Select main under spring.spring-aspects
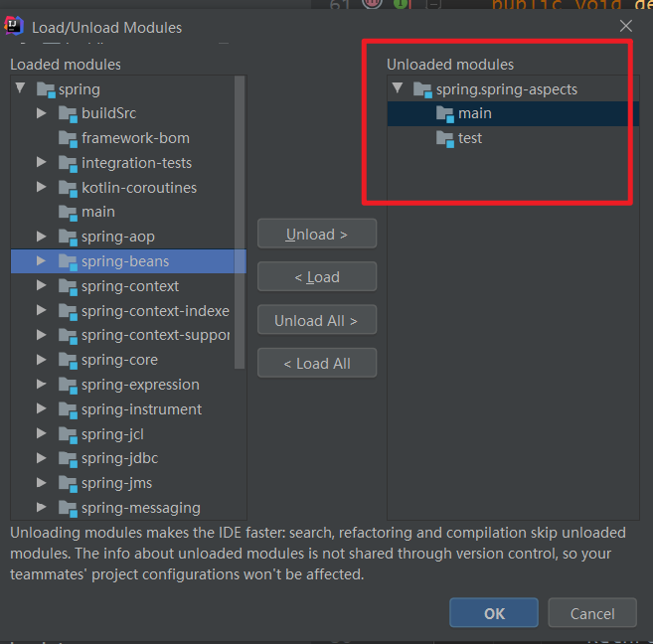The width and height of the screenshot is (653, 644). pos(513,113)
